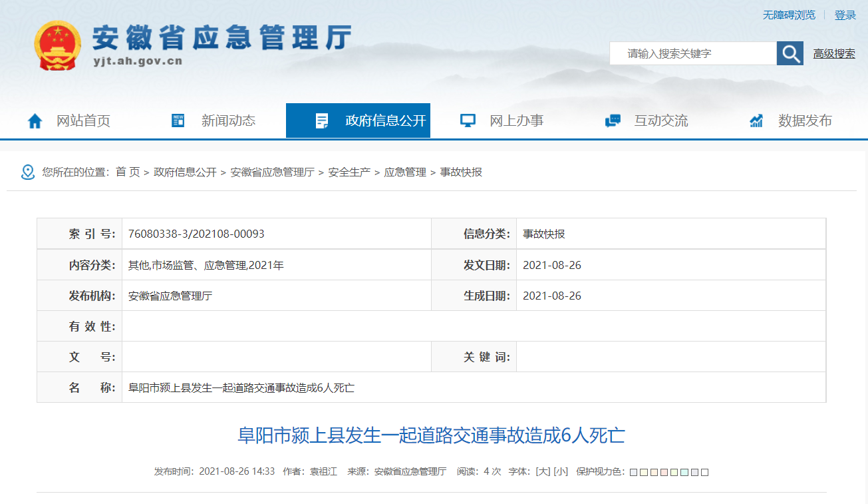Open 无障碍浏览 accessibility browsing link
This screenshot has height=504, width=868.
(x=789, y=15)
